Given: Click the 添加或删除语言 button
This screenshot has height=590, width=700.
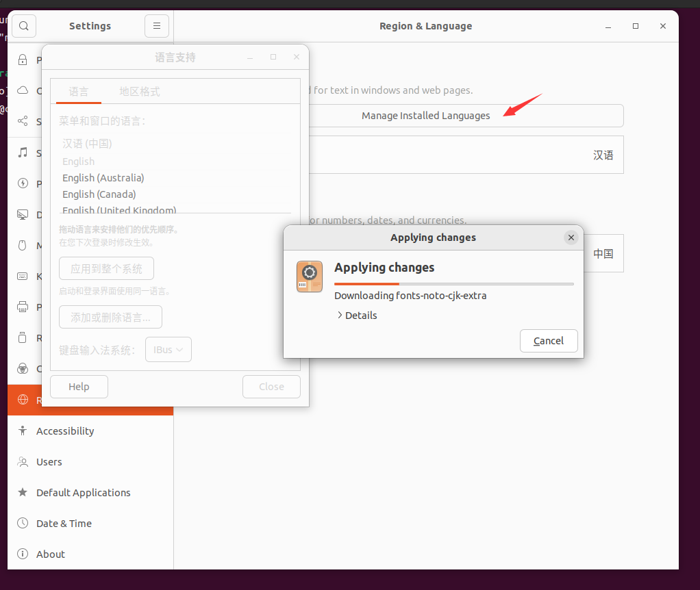Looking at the screenshot, I should 110,318.
